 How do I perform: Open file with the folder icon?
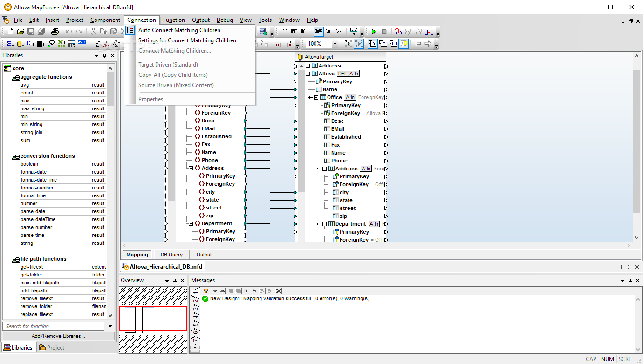21,31
